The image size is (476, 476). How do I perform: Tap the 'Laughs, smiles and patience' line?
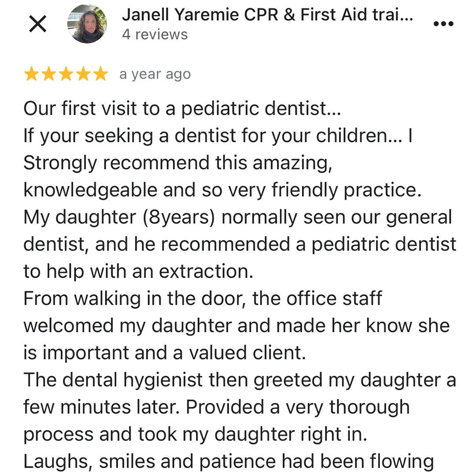point(229,462)
